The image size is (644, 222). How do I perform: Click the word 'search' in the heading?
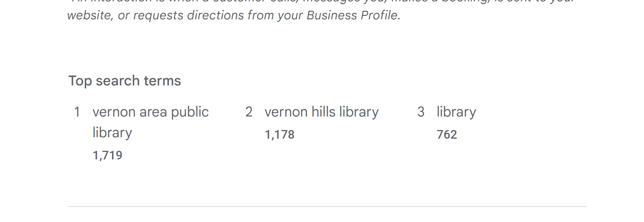[x=118, y=81]
